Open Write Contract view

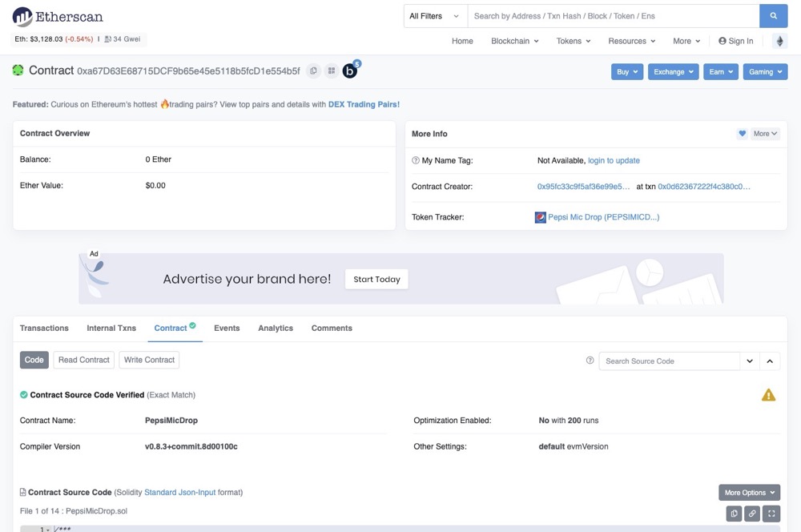(149, 360)
